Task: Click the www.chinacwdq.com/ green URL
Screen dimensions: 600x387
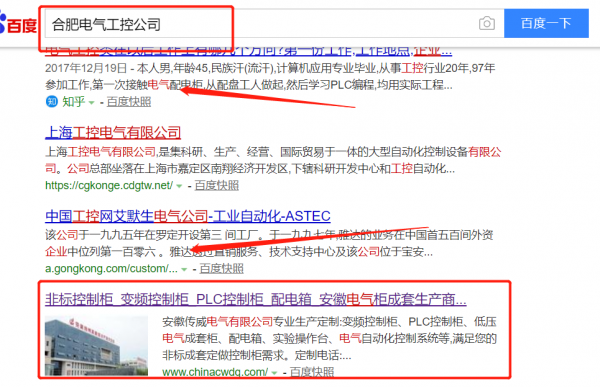Action: pyautogui.click(x=215, y=372)
